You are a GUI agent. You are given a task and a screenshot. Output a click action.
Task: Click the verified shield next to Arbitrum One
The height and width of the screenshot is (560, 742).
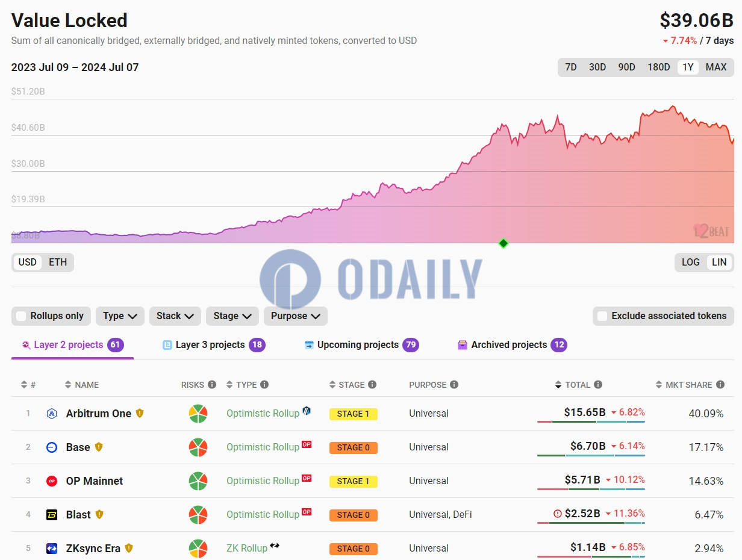point(140,413)
